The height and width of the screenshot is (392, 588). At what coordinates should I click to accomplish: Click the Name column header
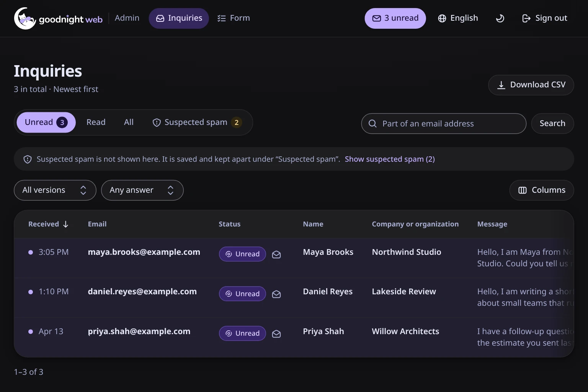pos(313,224)
